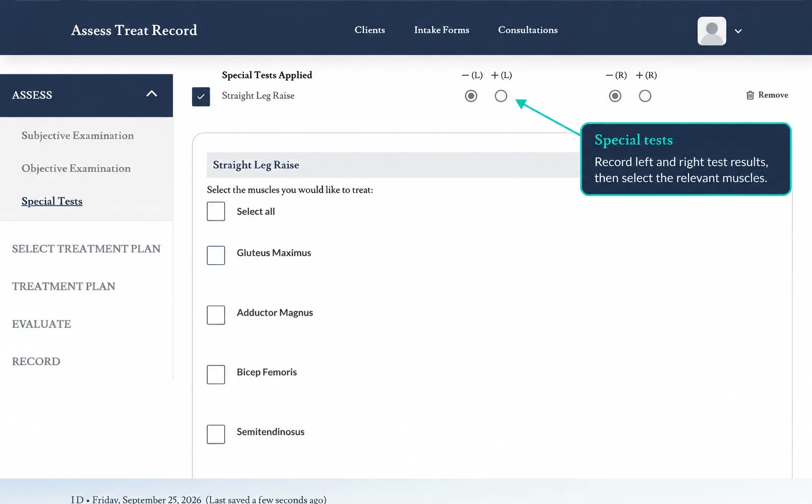This screenshot has width=812, height=504.
Task: Check the Gluteus Maximus muscle box
Action: click(216, 255)
